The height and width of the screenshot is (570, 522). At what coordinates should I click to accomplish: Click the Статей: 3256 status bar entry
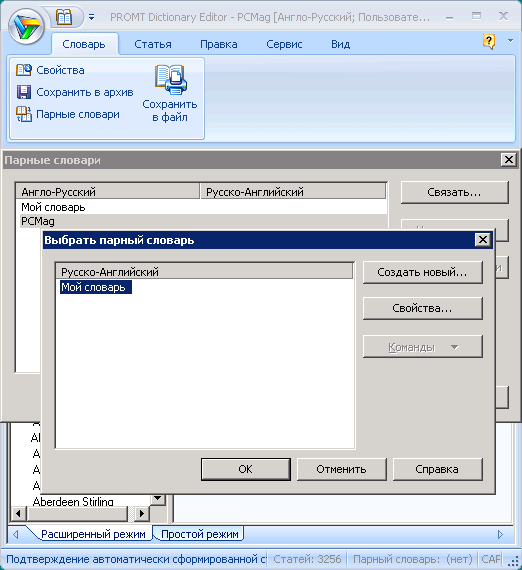pos(307,559)
